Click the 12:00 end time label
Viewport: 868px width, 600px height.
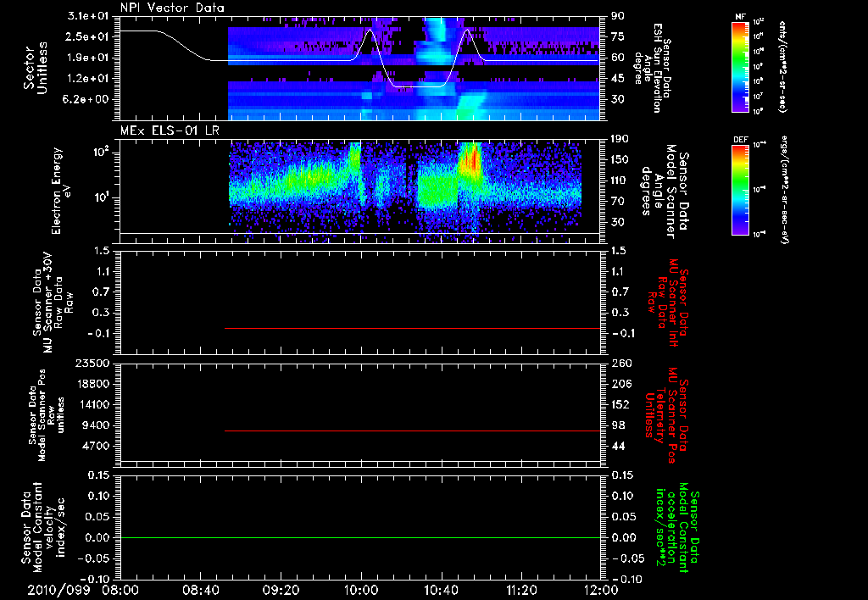pos(602,590)
